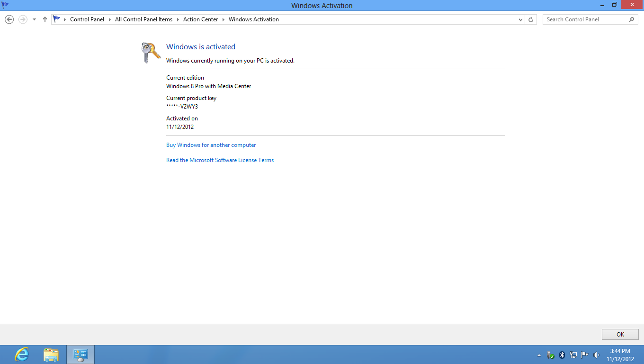Click the OK button
The image size is (644, 364).
pos(620,334)
